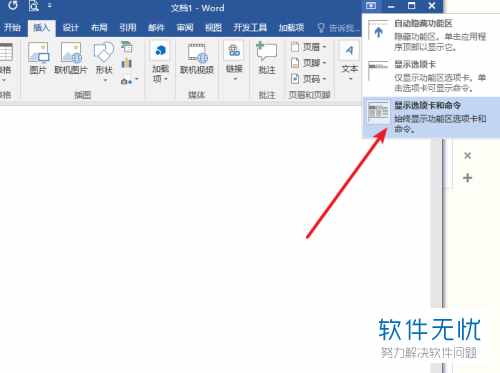
Task: Switch to the 设计 tab
Action: 70,27
